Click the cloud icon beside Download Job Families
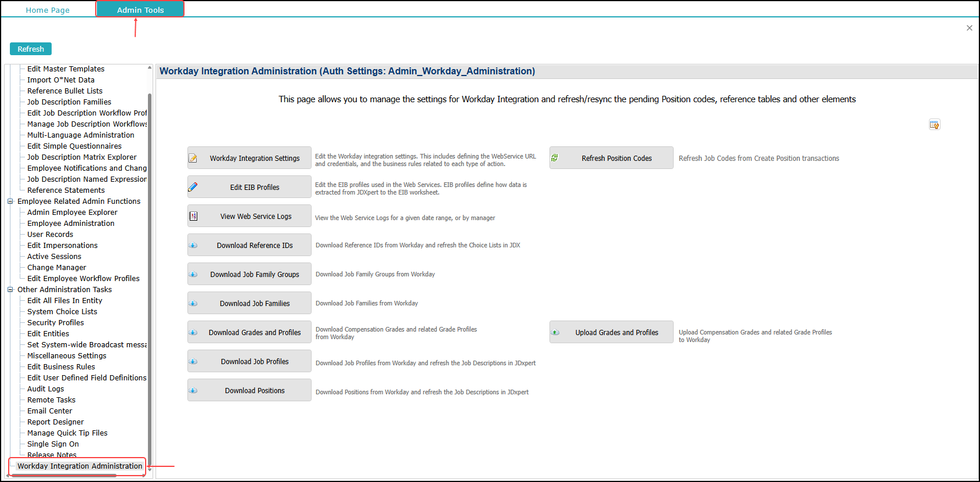Screen dimensions: 980x482 point(193,303)
